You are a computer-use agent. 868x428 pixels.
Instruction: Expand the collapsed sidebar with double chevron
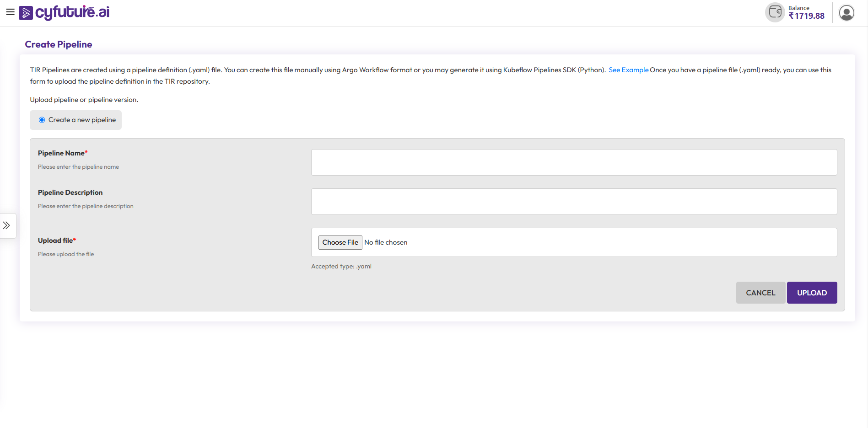pos(6,225)
